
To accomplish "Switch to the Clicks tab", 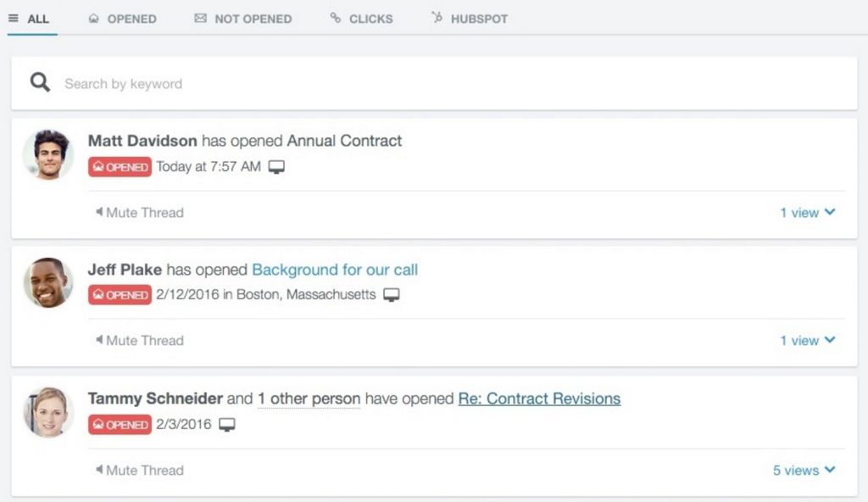I will (361, 19).
